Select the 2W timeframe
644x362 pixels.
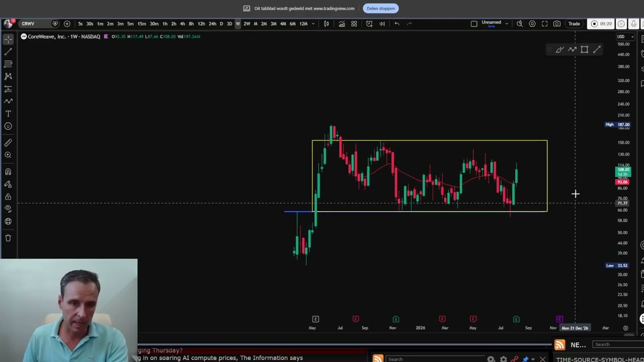[247, 24]
